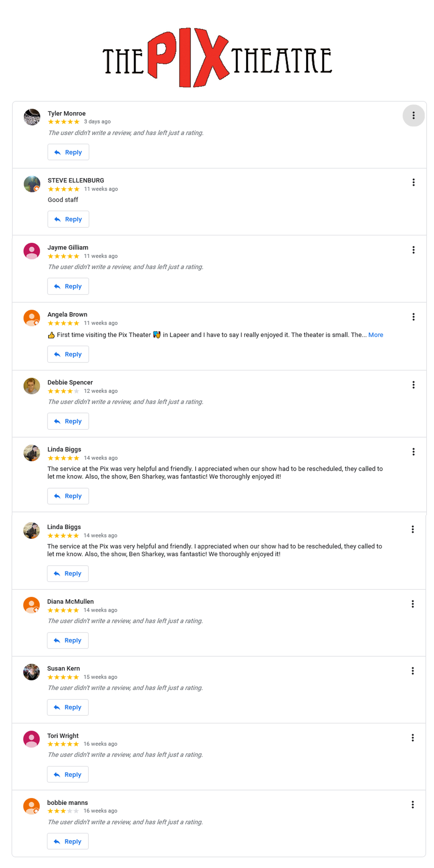This screenshot has width=434, height=868.
Task: Click Debbie Spencer's profile photo
Action: coord(32,386)
